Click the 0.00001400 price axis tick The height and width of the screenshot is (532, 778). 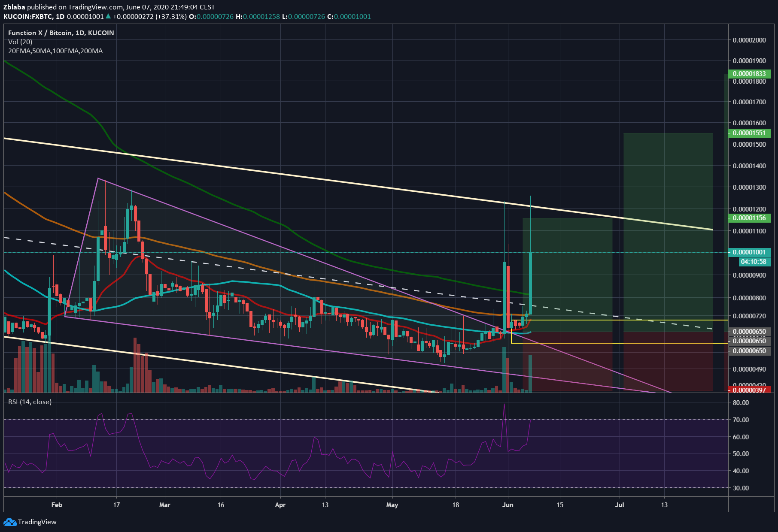(749, 166)
